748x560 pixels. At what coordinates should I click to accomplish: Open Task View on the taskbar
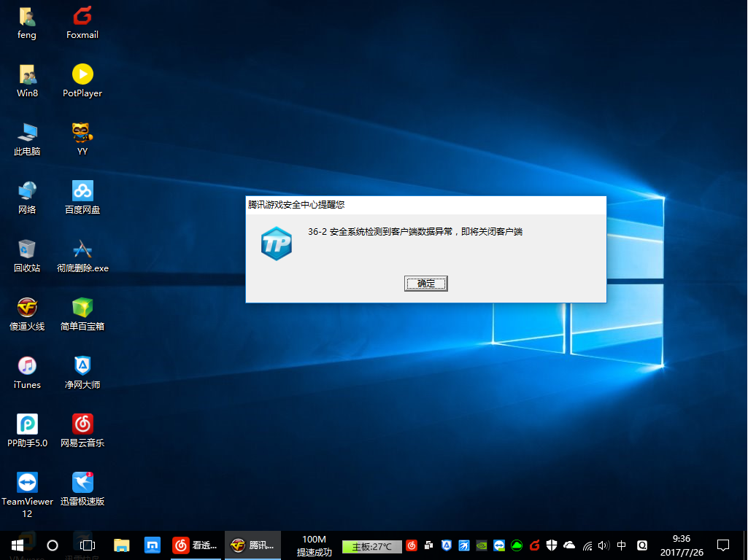(x=88, y=545)
